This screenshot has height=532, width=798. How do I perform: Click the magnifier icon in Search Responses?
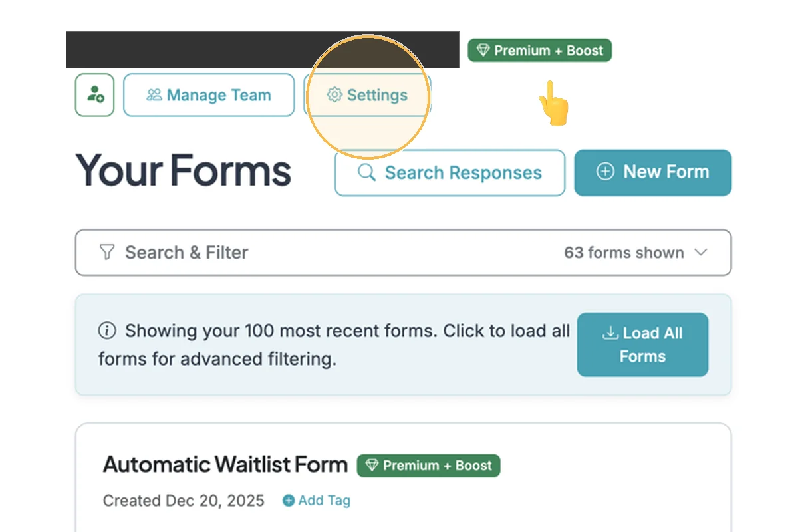[366, 172]
